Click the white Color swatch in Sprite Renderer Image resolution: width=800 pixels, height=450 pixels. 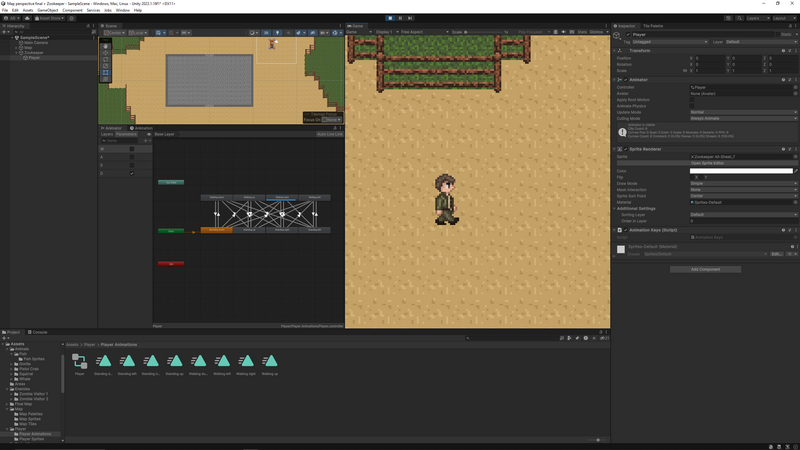point(740,171)
